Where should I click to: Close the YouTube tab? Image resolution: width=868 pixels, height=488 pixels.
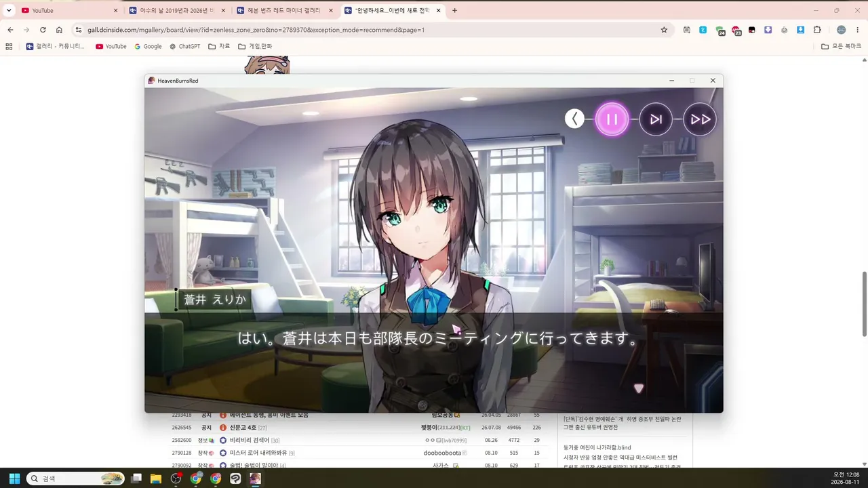click(x=115, y=10)
